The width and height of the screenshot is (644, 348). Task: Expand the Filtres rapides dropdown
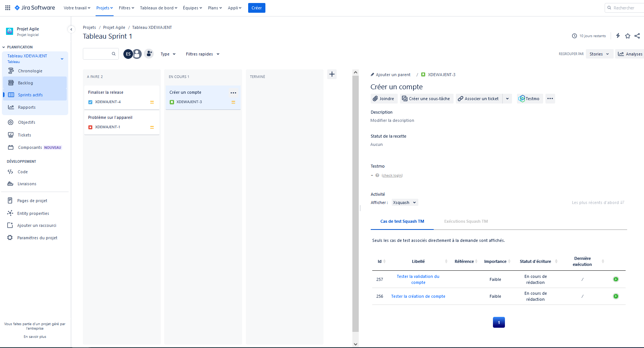(202, 54)
